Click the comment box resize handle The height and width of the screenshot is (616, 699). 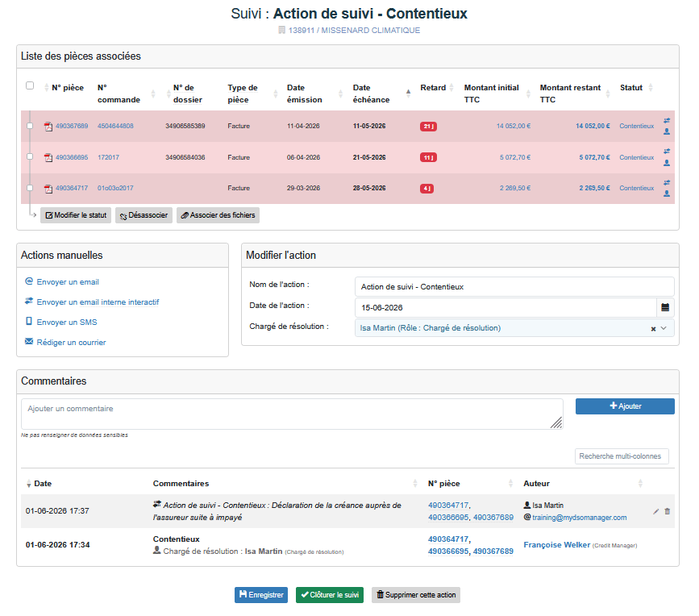click(x=556, y=422)
